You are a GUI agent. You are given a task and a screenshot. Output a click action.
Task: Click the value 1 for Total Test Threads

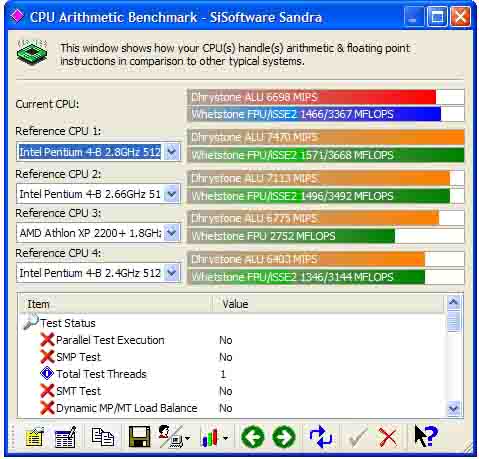coord(223,374)
